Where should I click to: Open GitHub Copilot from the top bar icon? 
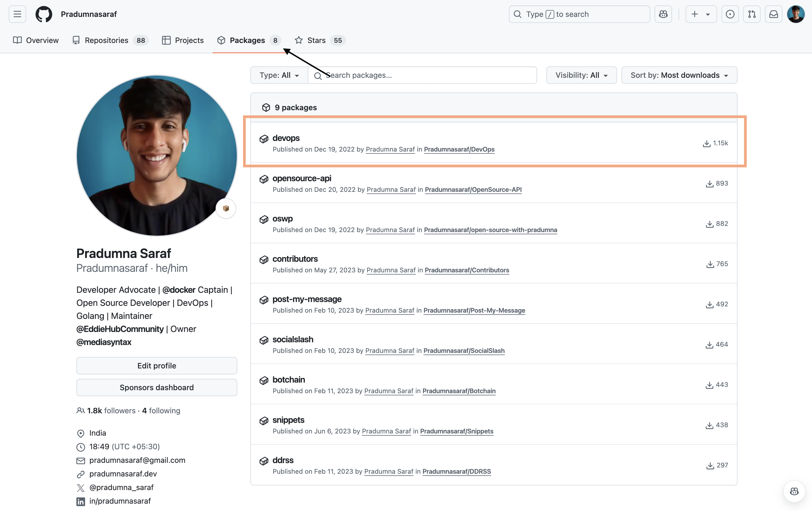tap(663, 14)
